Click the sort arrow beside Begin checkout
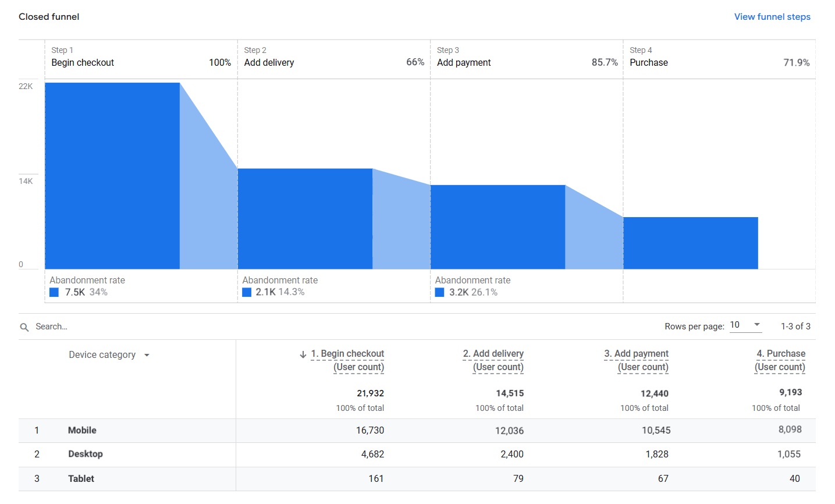The width and height of the screenshot is (835, 504). [303, 354]
